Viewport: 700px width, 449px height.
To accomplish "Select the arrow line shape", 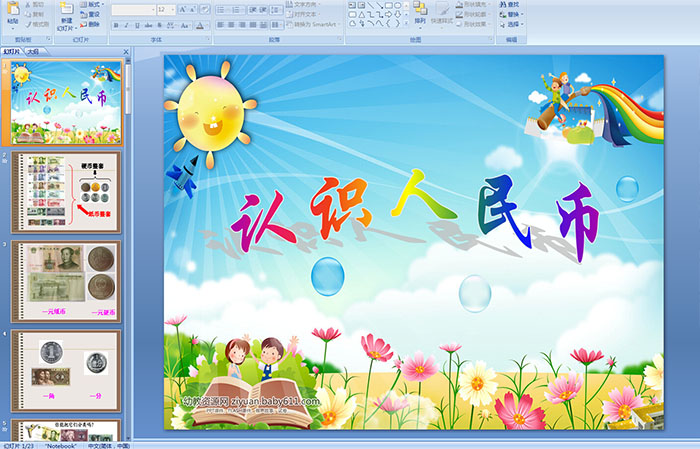I will (379, 5).
